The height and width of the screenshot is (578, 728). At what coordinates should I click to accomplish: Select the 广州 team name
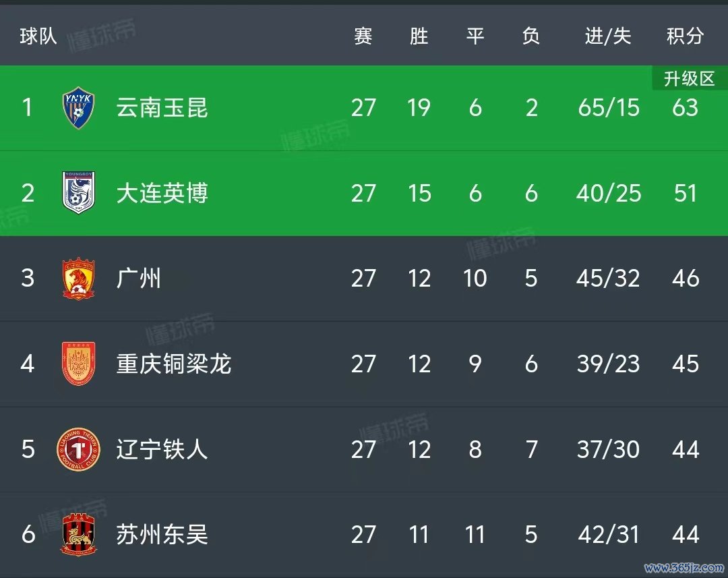pyautogui.click(x=138, y=279)
